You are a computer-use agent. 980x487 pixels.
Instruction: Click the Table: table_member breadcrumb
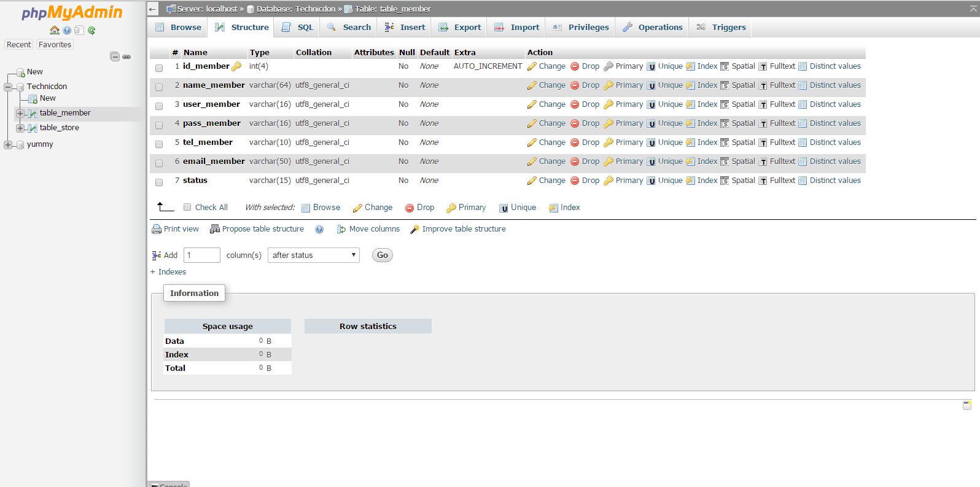[392, 9]
